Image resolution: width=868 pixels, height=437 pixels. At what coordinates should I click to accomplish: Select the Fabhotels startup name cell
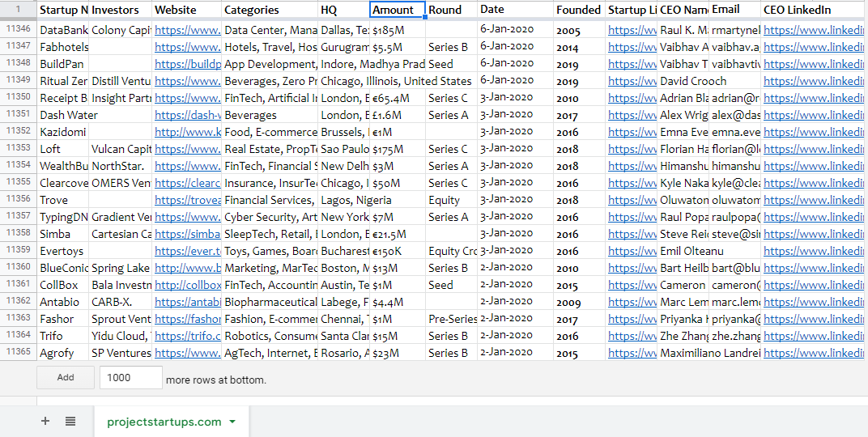(x=63, y=47)
